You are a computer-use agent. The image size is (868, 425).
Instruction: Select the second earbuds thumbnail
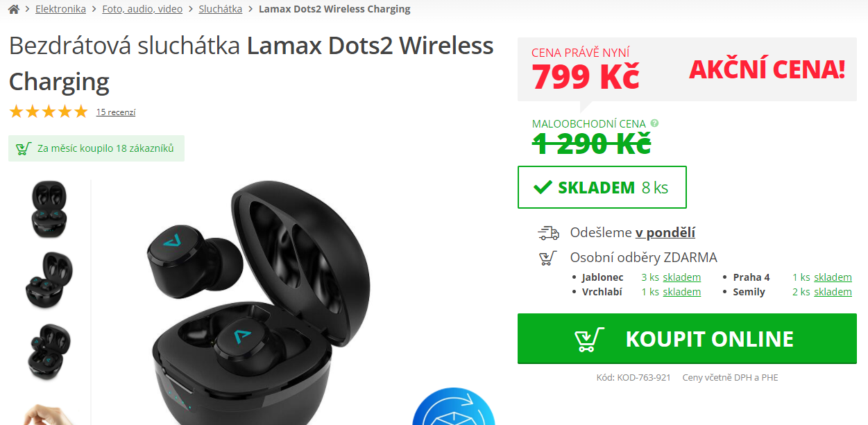pyautogui.click(x=49, y=281)
